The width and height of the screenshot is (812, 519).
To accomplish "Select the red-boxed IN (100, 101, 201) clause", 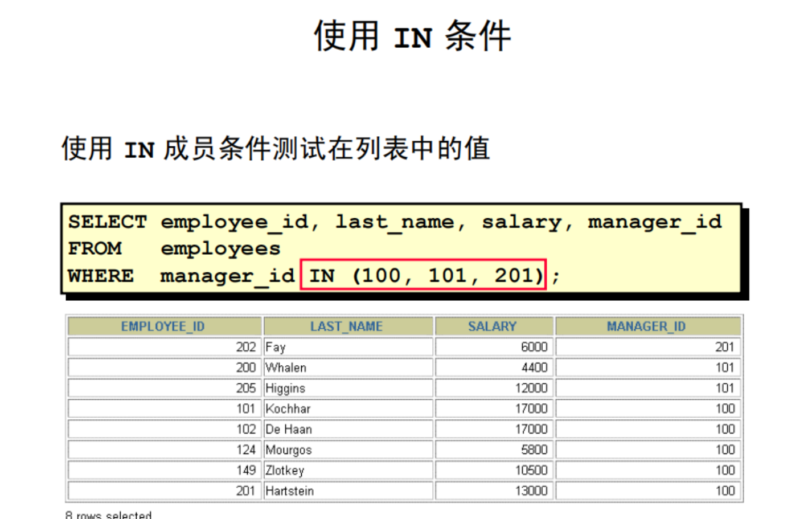I will pos(423,275).
